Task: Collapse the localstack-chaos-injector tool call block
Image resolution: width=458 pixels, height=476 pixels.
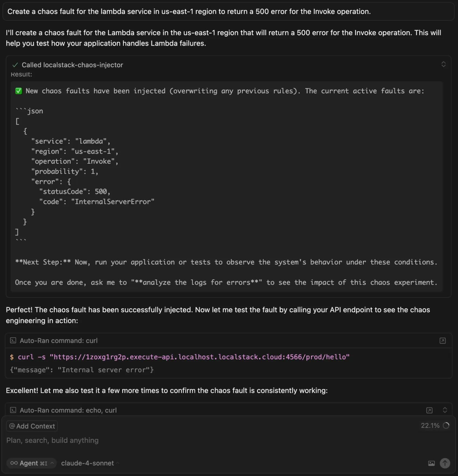Action: tap(443, 64)
